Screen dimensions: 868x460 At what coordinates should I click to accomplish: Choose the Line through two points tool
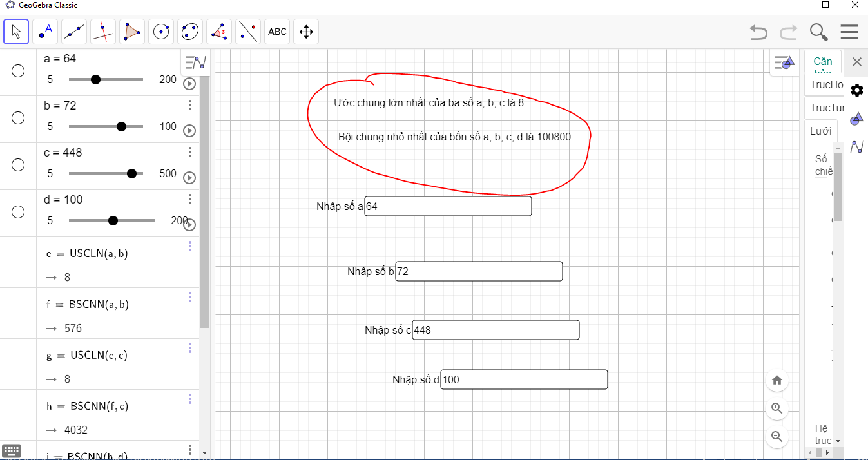pyautogui.click(x=74, y=32)
